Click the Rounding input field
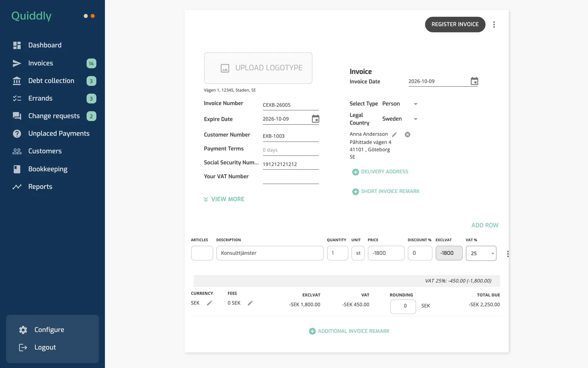The width and height of the screenshot is (588, 368). click(x=403, y=306)
